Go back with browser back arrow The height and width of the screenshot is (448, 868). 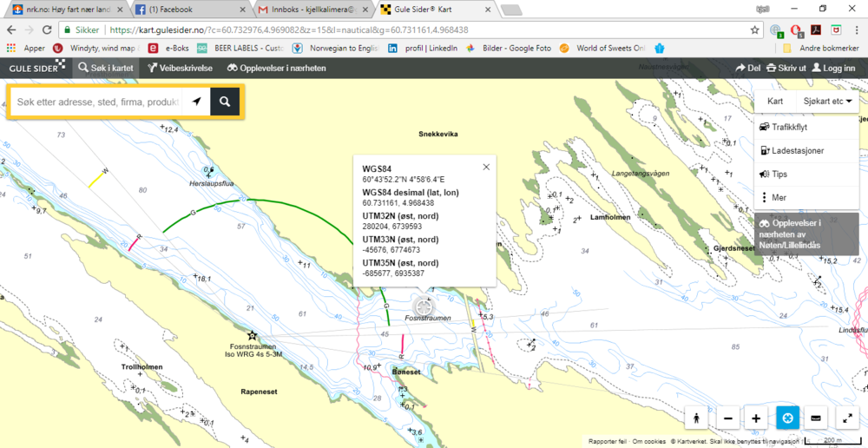point(11,30)
